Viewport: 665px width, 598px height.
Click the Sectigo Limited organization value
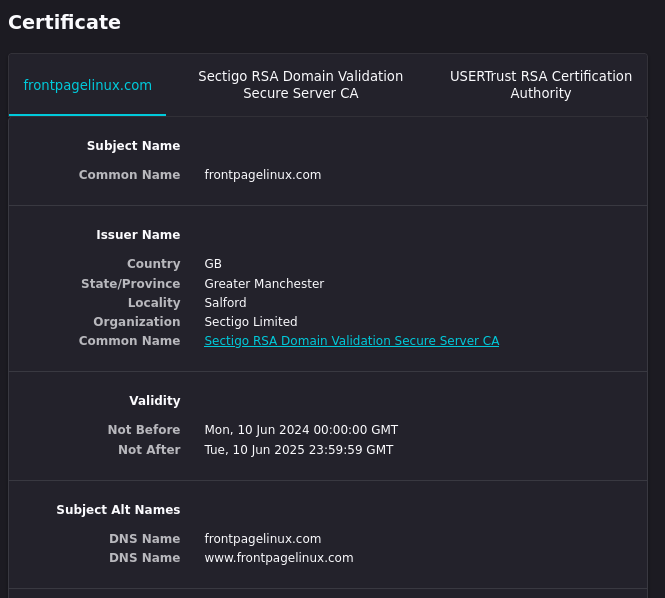pos(251,321)
